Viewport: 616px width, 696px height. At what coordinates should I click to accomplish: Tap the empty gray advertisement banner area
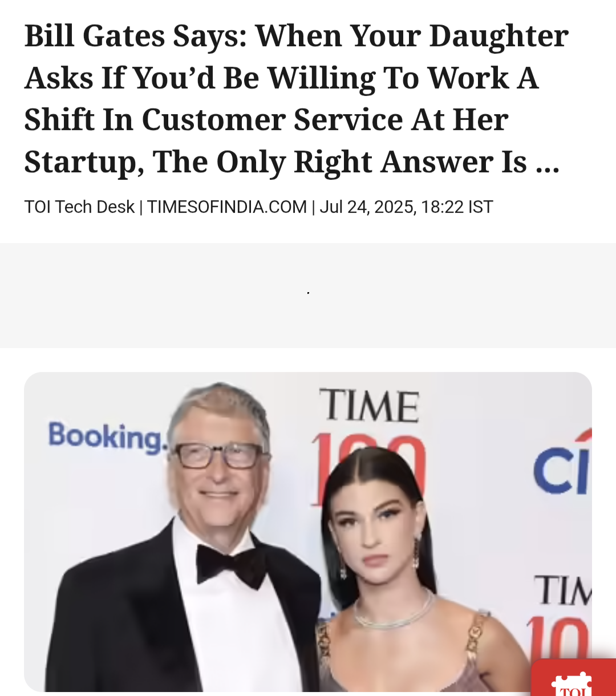(x=308, y=295)
